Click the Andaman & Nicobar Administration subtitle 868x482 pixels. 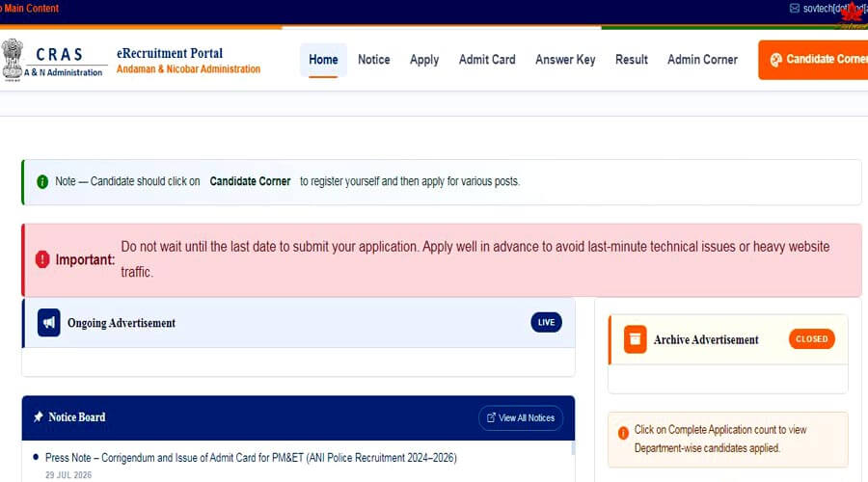tap(188, 69)
